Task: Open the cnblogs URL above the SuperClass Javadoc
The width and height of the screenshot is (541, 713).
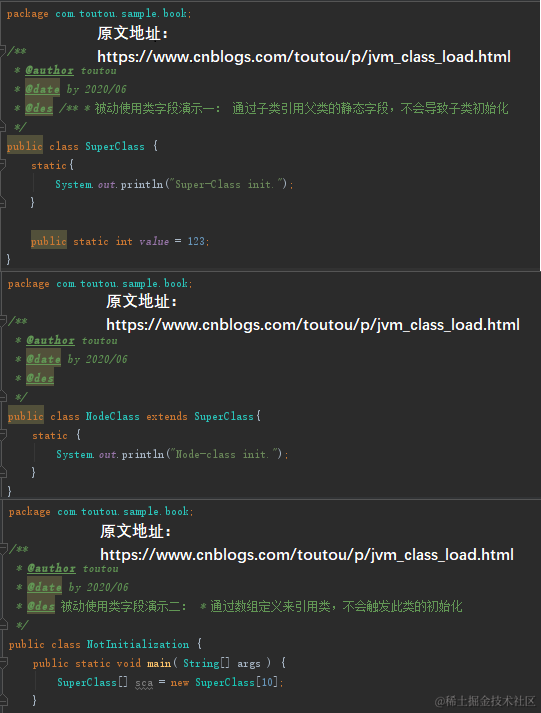Action: point(304,57)
